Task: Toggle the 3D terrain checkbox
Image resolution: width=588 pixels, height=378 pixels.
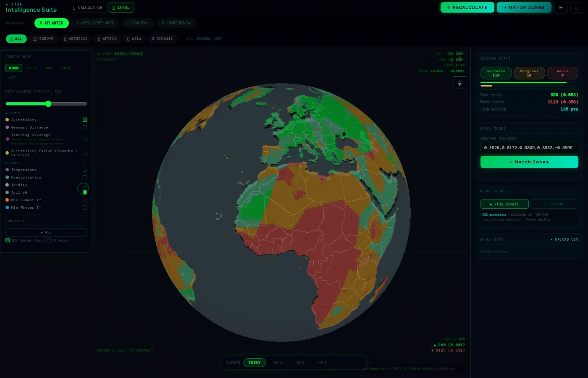Action: pos(49,240)
